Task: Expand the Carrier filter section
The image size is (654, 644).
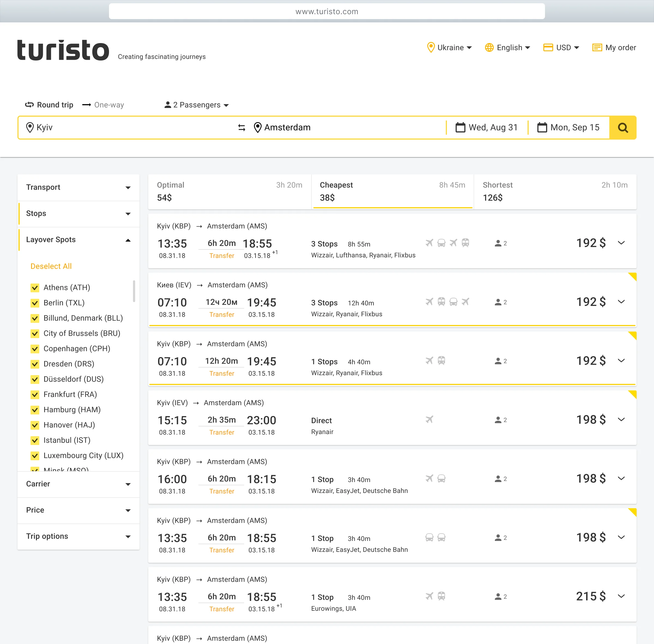Action: pos(78,484)
